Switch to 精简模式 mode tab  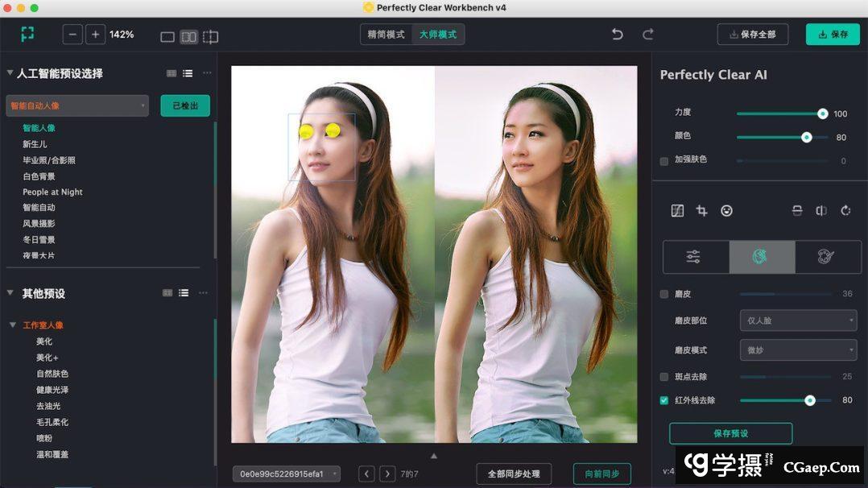click(x=386, y=35)
